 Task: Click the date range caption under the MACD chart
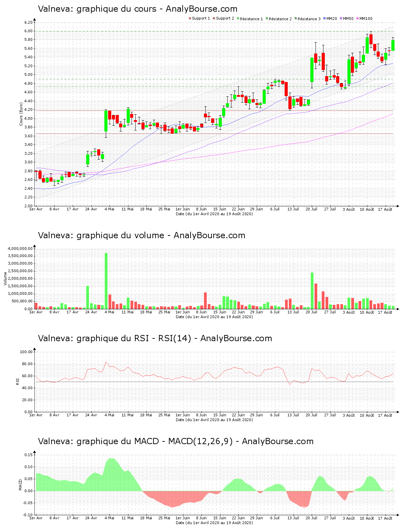click(x=214, y=523)
